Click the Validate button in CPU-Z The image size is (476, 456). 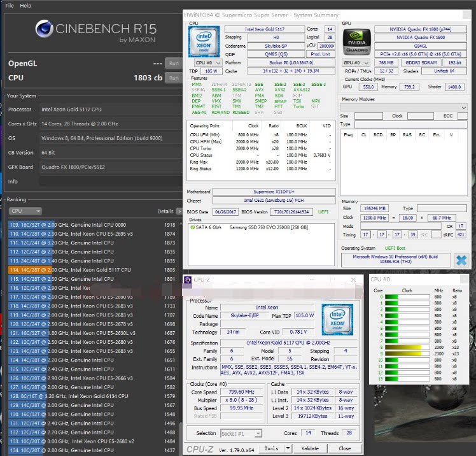pyautogui.click(x=310, y=448)
